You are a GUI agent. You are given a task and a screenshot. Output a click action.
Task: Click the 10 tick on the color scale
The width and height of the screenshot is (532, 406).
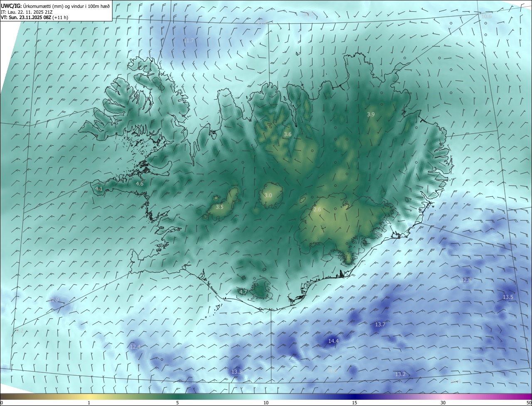point(266,403)
